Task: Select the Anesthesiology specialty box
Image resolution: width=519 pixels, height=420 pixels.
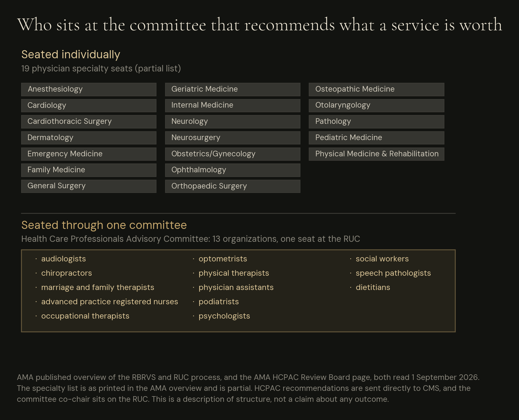Action: (x=89, y=89)
